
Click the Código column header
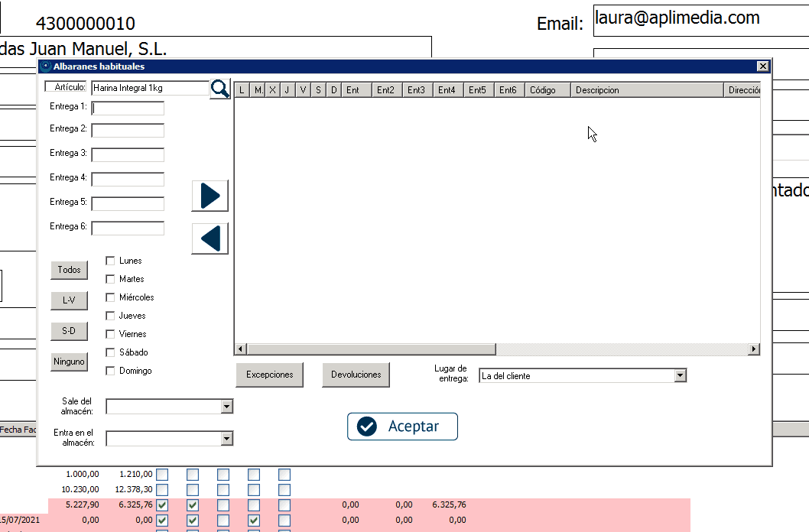[x=547, y=90]
